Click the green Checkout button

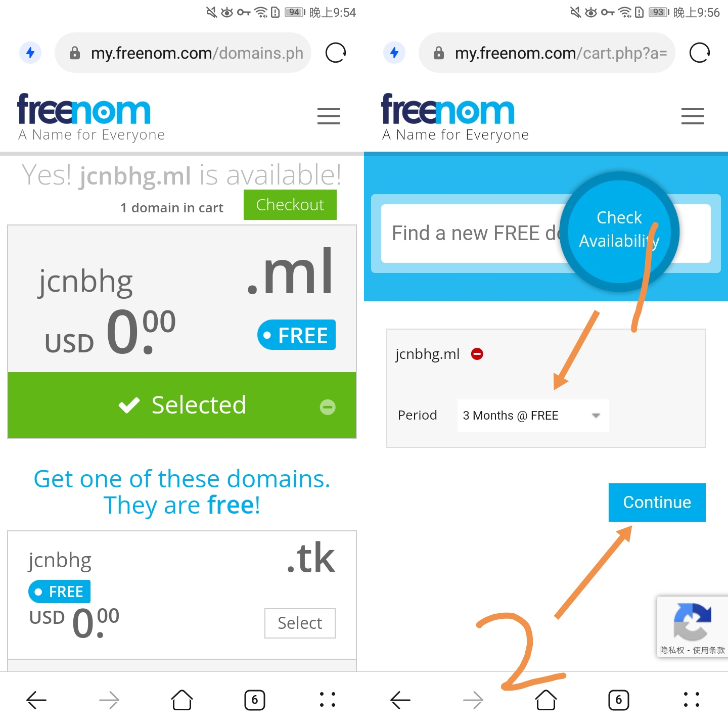click(290, 205)
